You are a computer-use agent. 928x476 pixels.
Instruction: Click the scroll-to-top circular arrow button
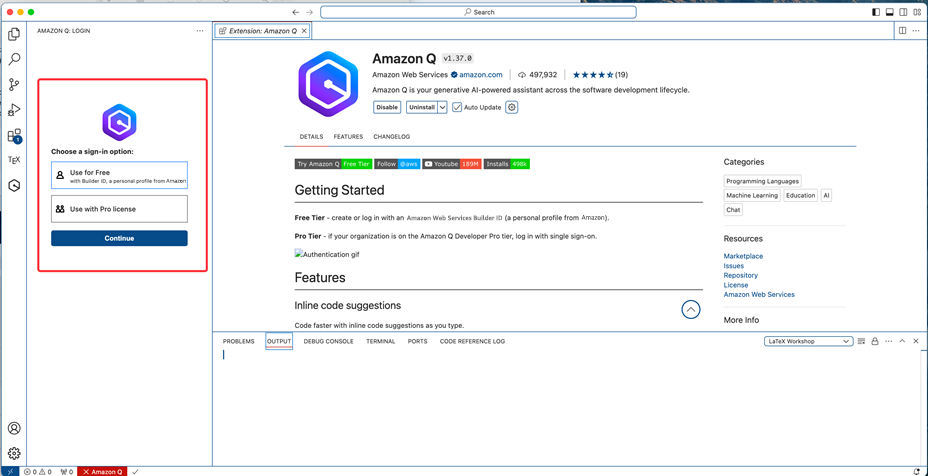691,309
